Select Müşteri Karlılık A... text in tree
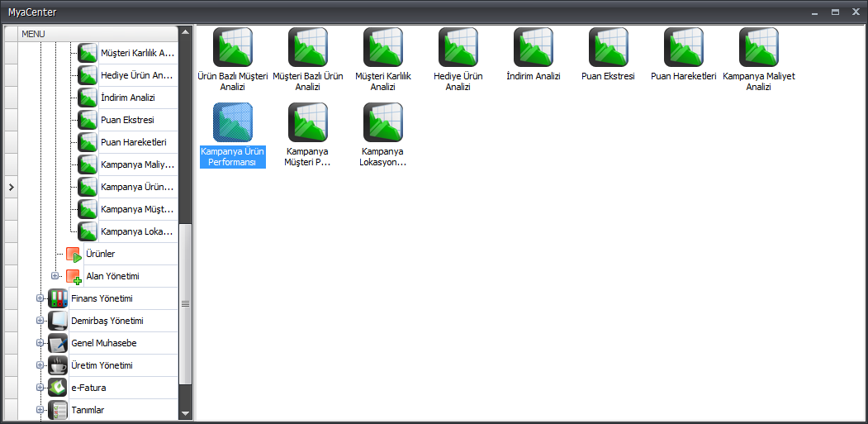This screenshot has width=868, height=424. tap(138, 53)
